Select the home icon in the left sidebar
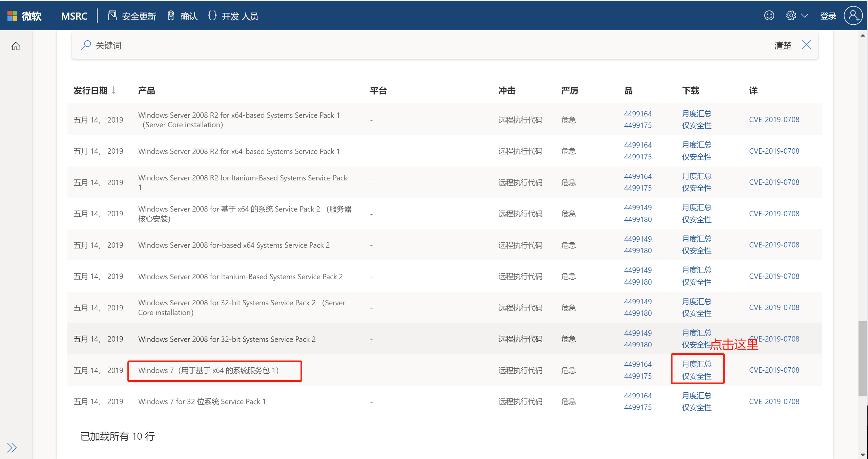Screen dimensions: 868x459 click(16, 46)
